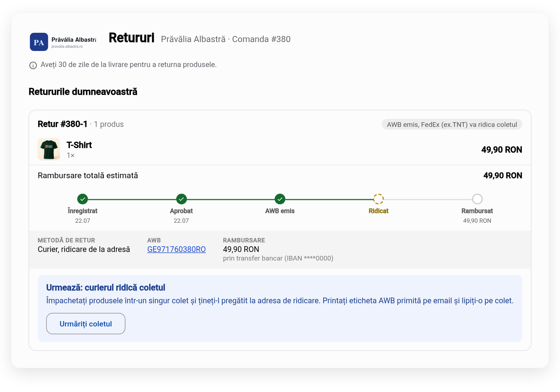Click Urmează: curierul ridică coletul heading
This screenshot has width=560, height=392.
coord(106,288)
